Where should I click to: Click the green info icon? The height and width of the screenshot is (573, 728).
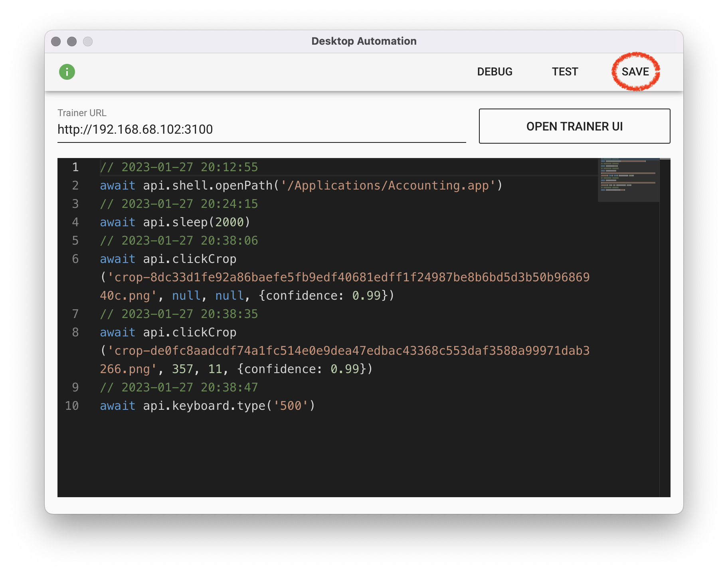[67, 72]
